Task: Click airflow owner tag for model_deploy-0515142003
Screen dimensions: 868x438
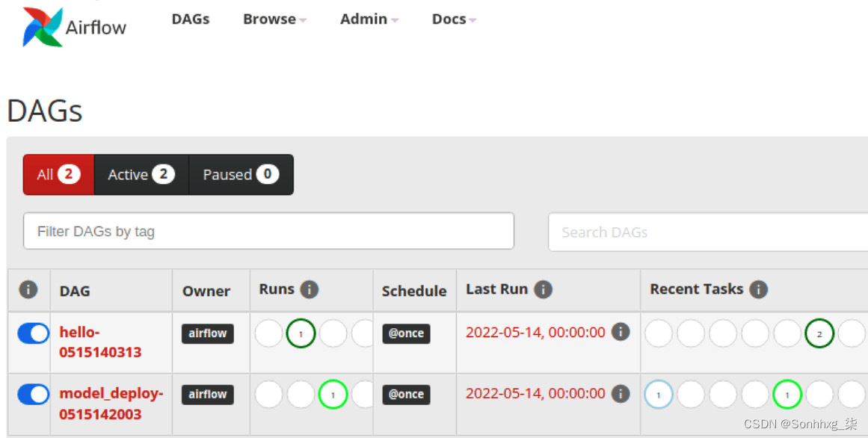Action: 208,394
